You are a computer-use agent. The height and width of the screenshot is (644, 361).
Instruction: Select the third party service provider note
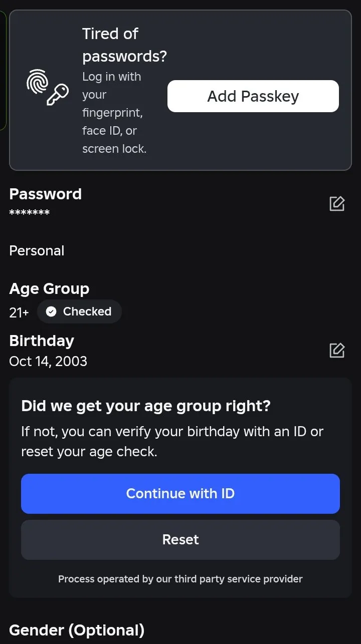180,579
